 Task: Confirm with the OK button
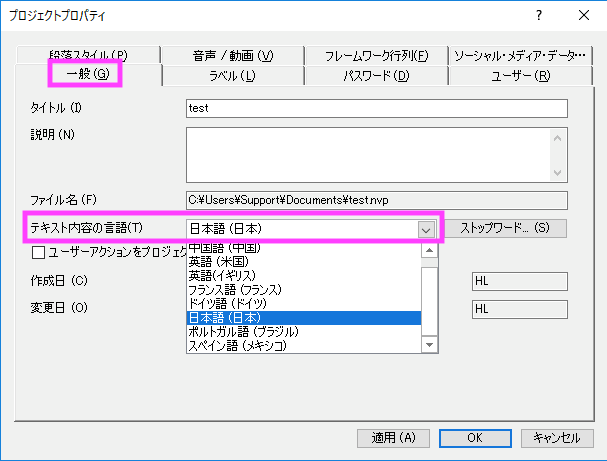click(x=475, y=437)
